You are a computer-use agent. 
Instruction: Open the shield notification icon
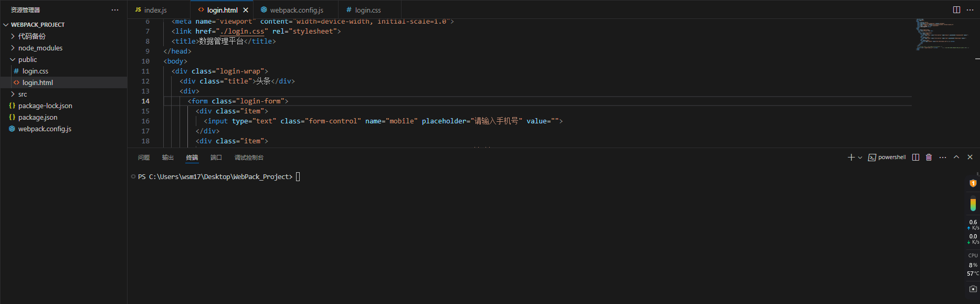click(973, 183)
